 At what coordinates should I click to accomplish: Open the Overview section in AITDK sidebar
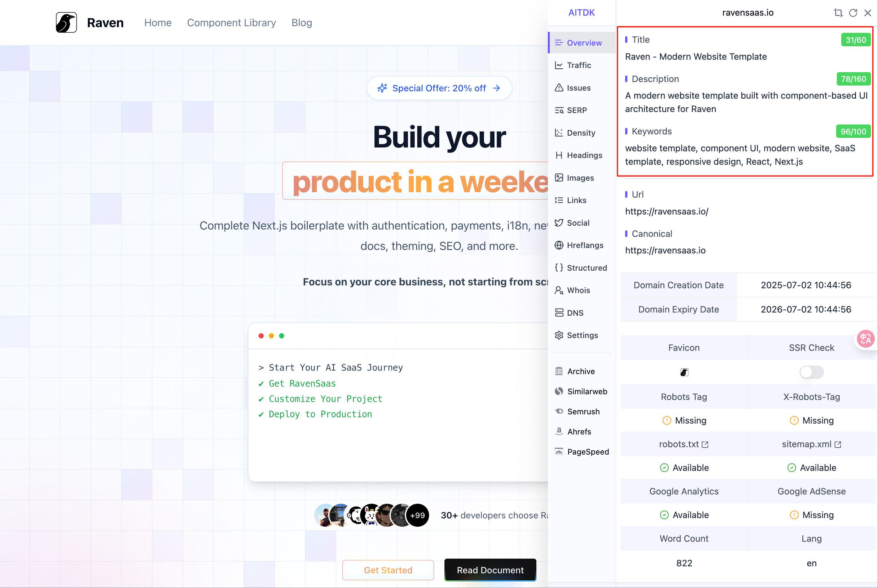point(582,43)
